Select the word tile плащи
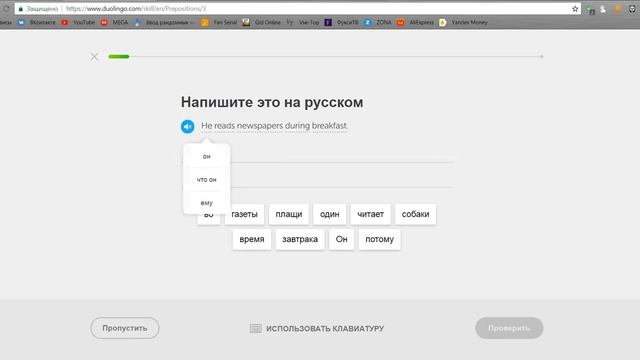Screen dimensions: 640x360 pos(289,214)
